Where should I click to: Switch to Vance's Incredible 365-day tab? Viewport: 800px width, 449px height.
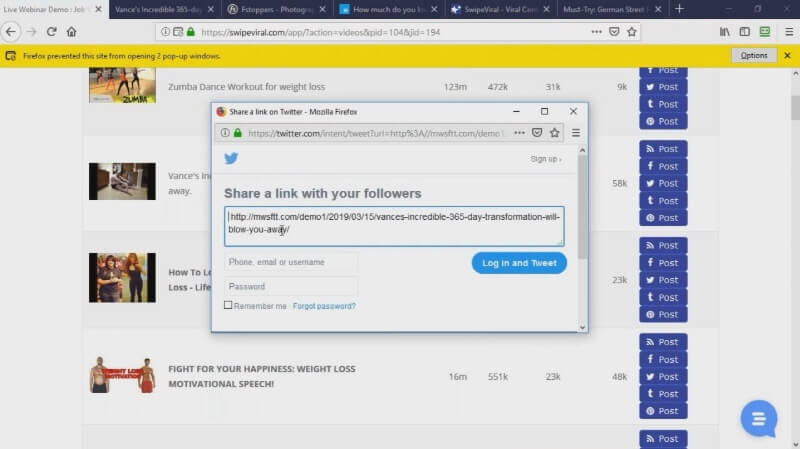click(x=158, y=9)
